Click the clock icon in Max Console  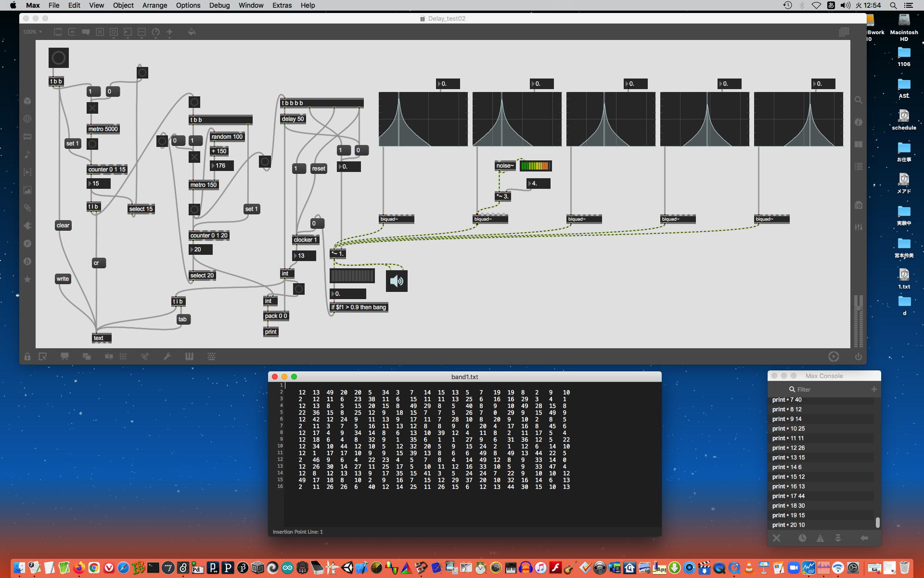pyautogui.click(x=802, y=538)
